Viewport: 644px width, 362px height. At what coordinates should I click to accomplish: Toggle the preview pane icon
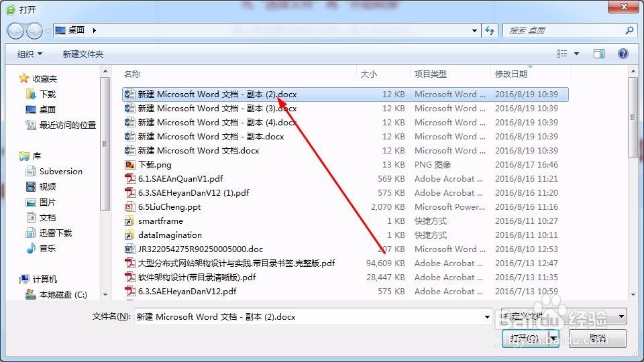tap(599, 54)
